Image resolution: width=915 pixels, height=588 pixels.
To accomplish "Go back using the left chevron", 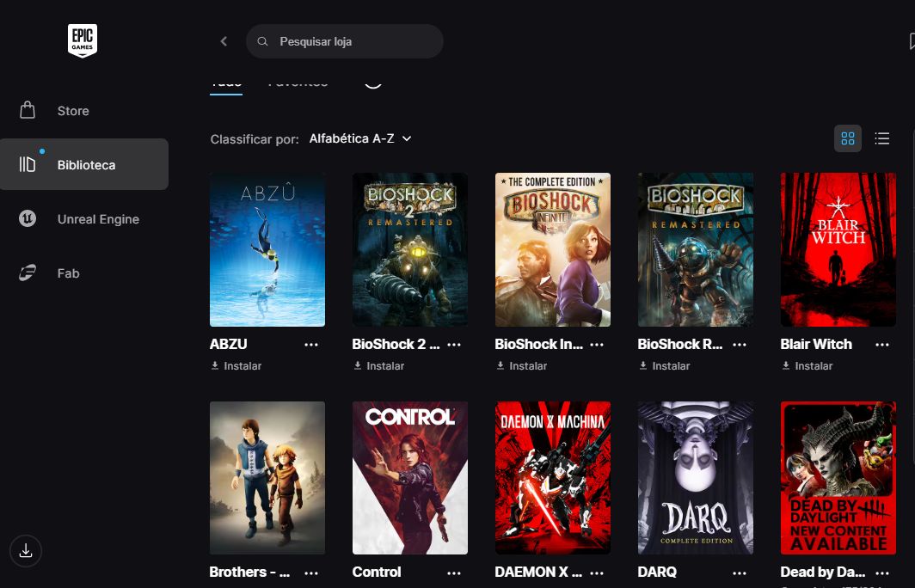I will (224, 41).
